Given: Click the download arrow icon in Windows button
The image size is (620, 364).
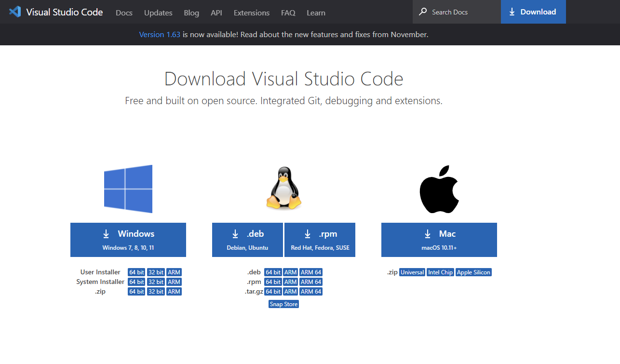Looking at the screenshot, I should point(106,234).
